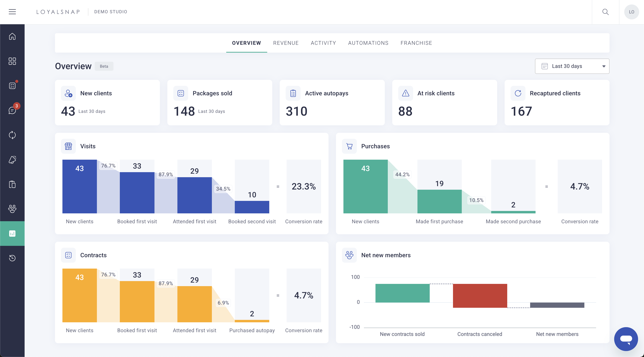
Task: Click the Demo Studio header label
Action: tap(111, 12)
